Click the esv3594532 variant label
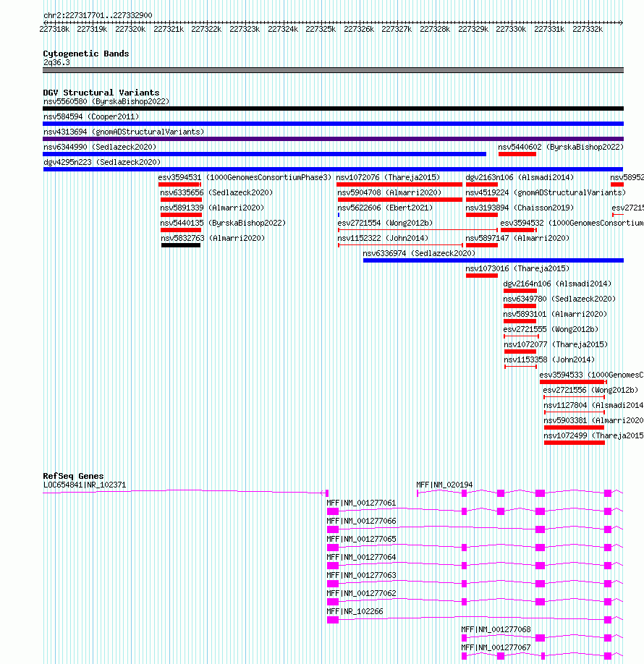The image size is (644, 664). pos(572,224)
